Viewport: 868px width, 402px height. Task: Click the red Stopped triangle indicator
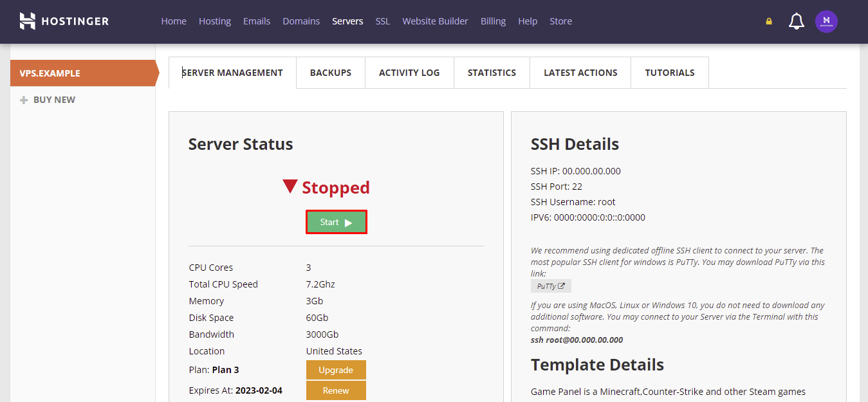tap(291, 187)
